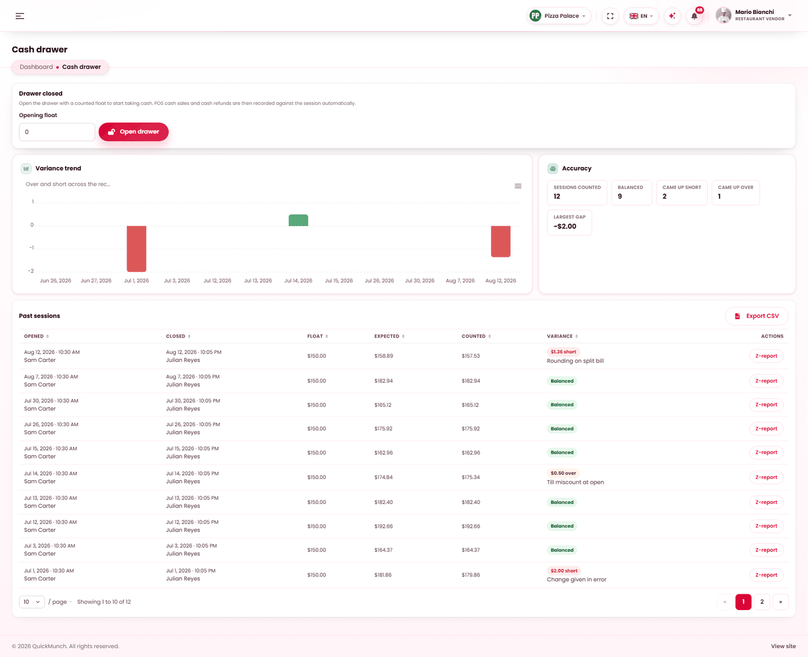
Task: Export past sessions as CSV
Action: click(x=757, y=316)
